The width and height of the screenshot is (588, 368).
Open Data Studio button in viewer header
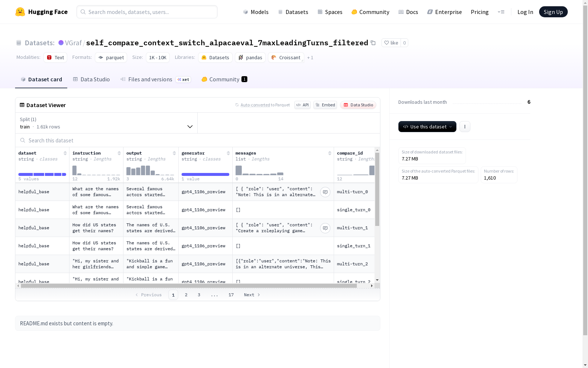pos(358,105)
